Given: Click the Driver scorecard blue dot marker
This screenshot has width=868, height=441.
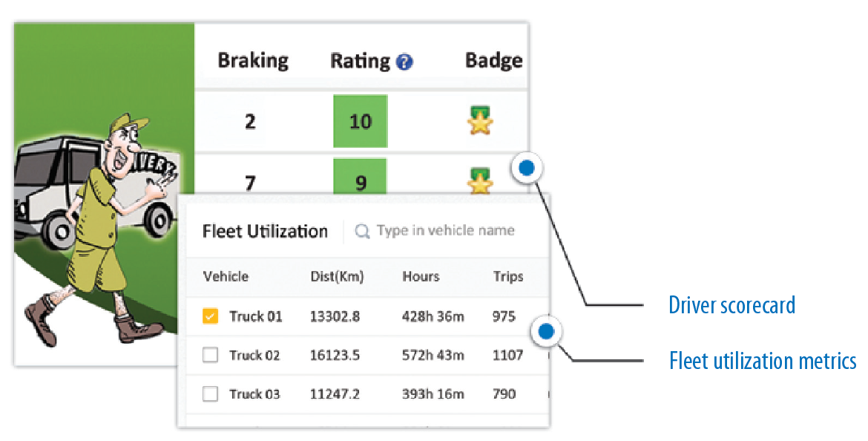Looking at the screenshot, I should 527,169.
